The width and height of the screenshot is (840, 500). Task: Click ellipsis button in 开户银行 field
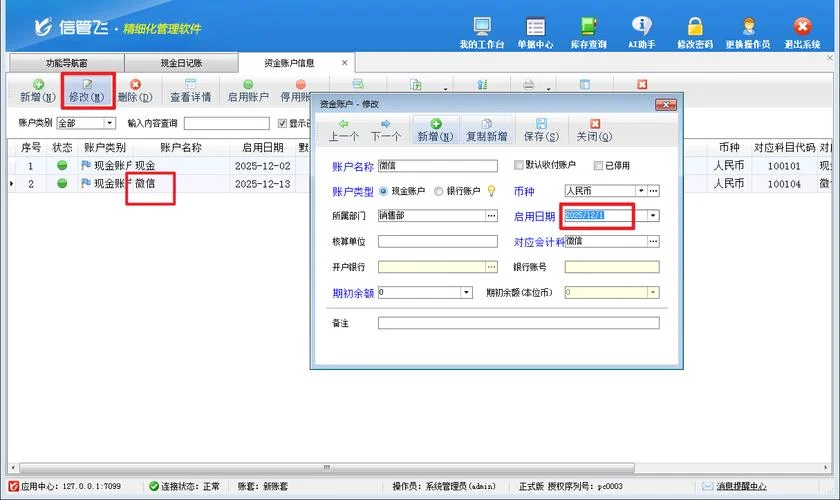(491, 267)
